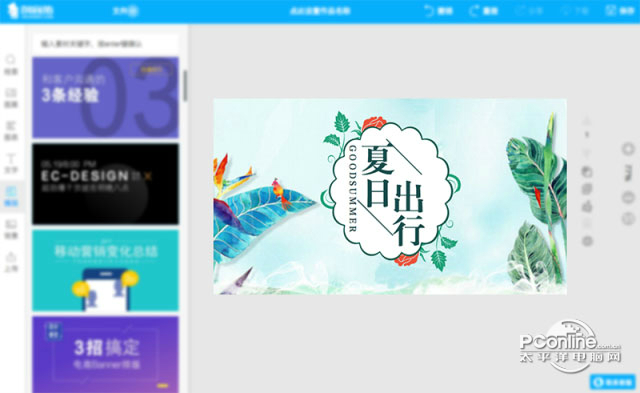
Task: Click the blue customer service button
Action: (612, 382)
